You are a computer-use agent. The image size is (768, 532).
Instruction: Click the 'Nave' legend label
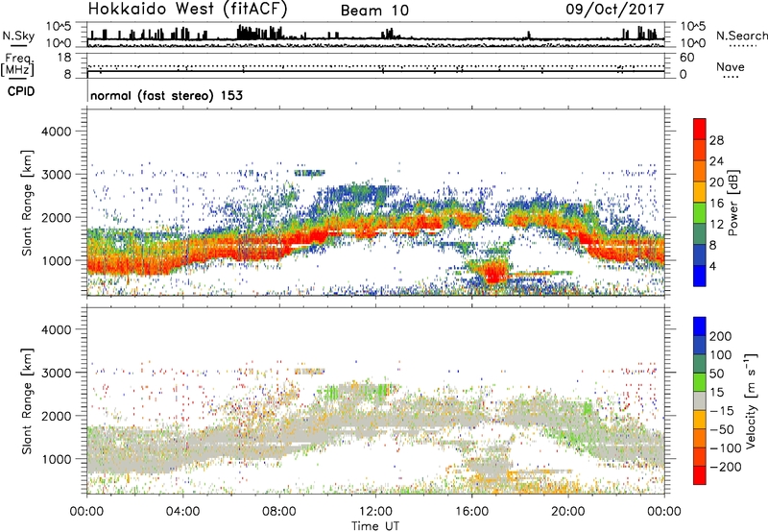pyautogui.click(x=730, y=66)
